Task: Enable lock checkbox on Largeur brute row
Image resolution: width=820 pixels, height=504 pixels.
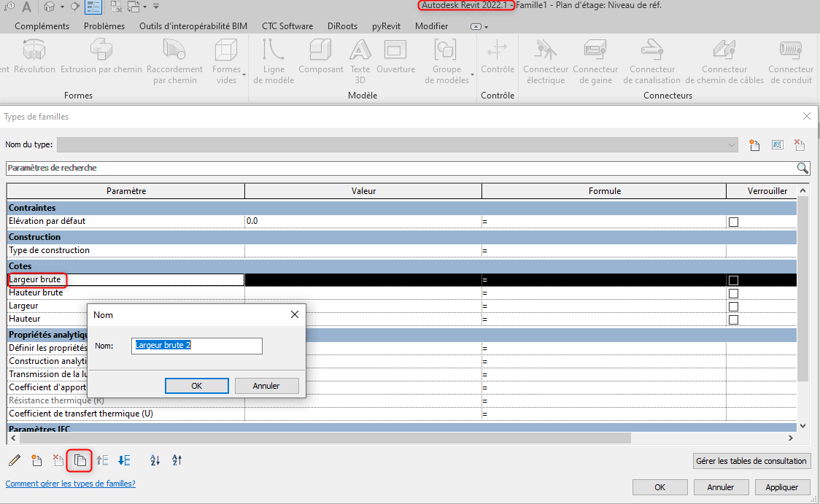Action: (733, 281)
